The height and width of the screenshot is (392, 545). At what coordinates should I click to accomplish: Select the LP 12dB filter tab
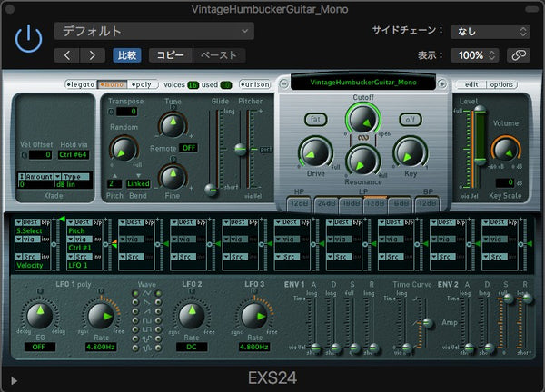point(375,204)
